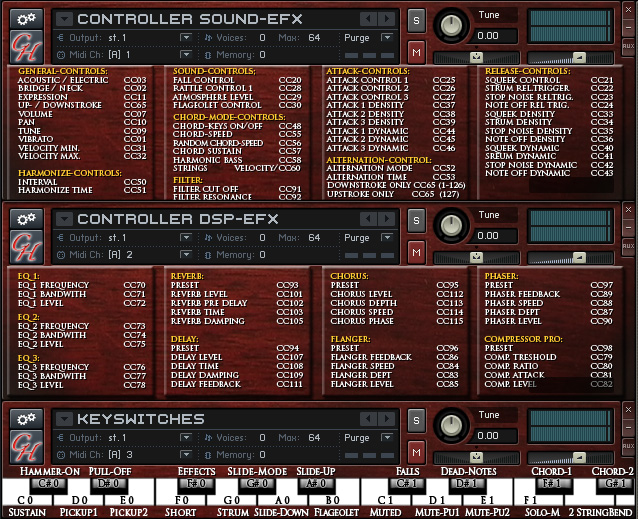This screenshot has width=638, height=519.
Task: Click next preset arrow on Controller Sound-EFX
Action: click(386, 19)
